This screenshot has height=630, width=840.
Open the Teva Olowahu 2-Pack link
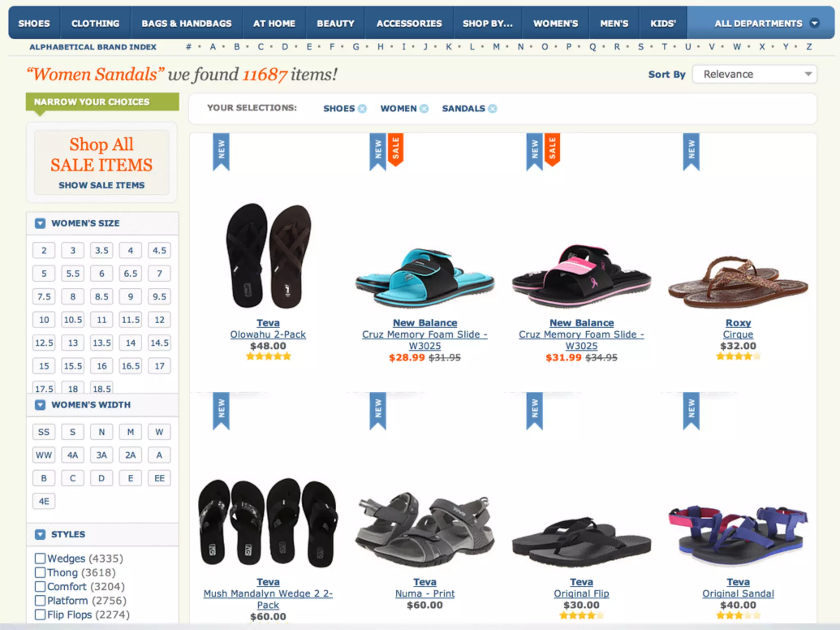268,334
